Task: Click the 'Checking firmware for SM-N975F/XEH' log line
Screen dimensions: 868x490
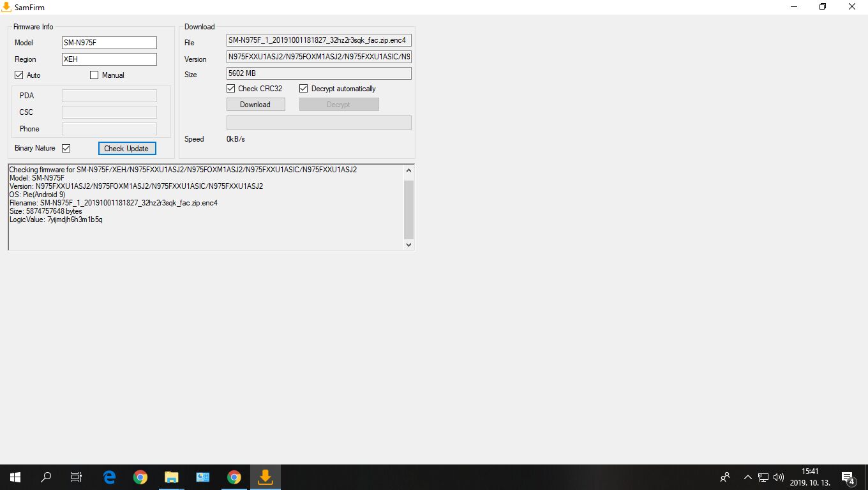Action: coord(183,170)
